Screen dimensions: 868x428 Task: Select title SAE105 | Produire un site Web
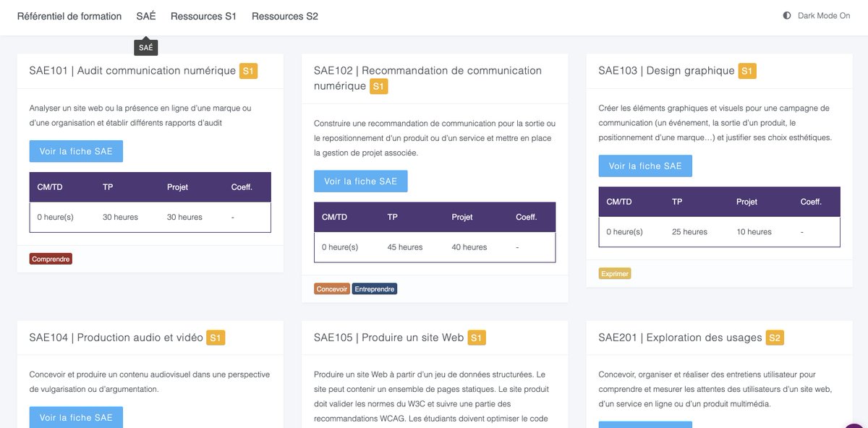tap(388, 338)
